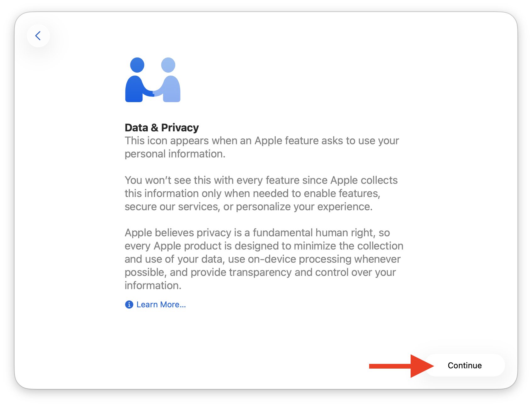Screen dimensions: 532x406
Task: Click the head of the dark blue figure
Action: pyautogui.click(x=137, y=65)
